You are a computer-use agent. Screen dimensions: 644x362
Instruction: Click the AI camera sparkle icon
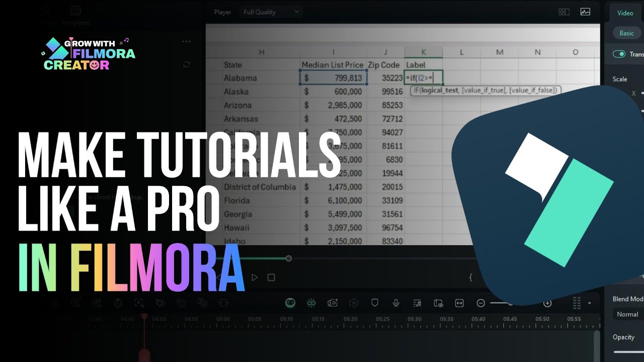[x=333, y=303]
